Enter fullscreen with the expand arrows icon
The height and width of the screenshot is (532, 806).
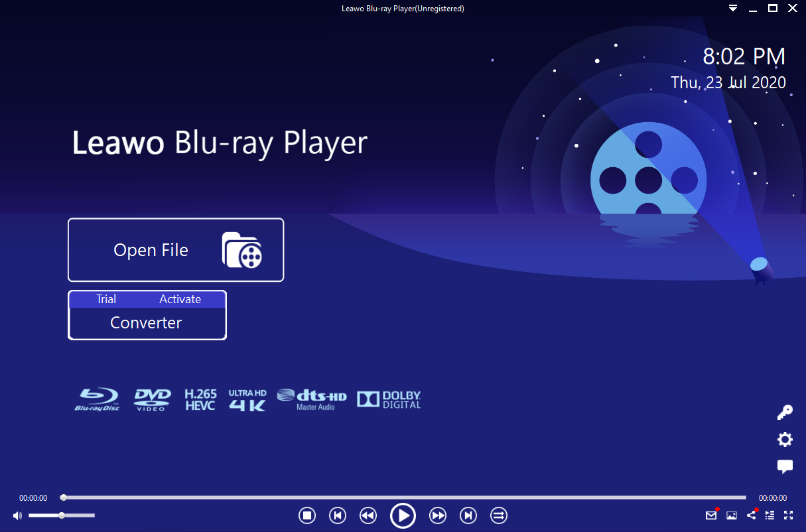(789, 515)
